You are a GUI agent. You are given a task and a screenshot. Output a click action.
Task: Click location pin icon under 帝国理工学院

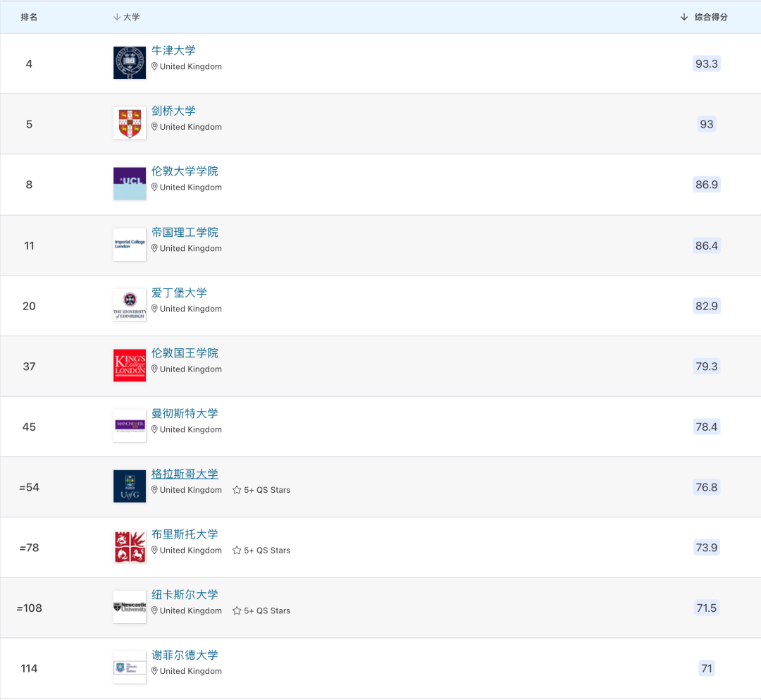coord(154,248)
